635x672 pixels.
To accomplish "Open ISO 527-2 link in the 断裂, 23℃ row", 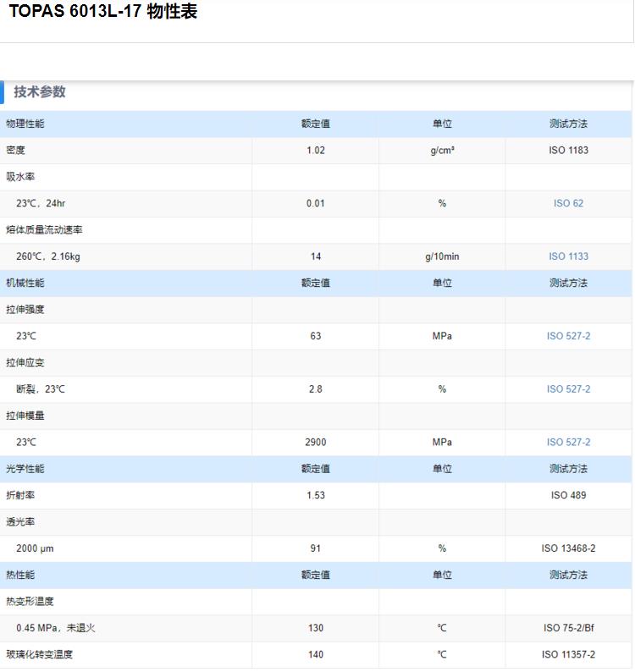I will (x=568, y=389).
